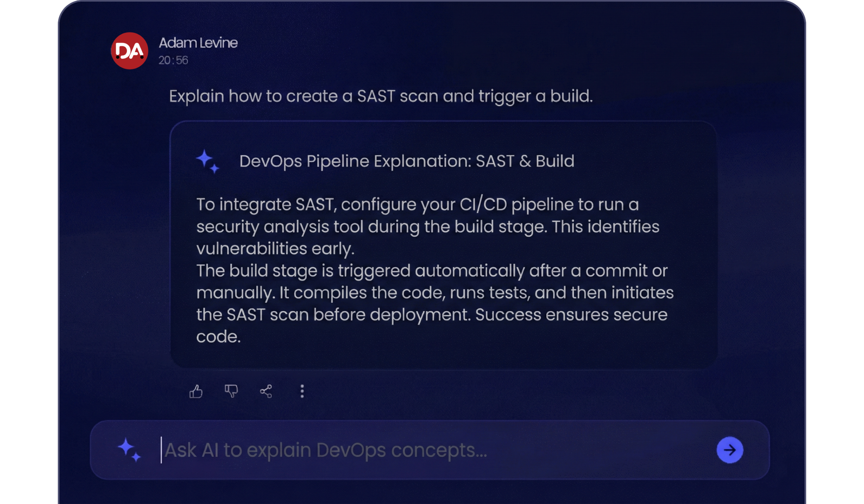
Task: Click the line starting 'To integrate SAST'
Action: click(x=417, y=205)
